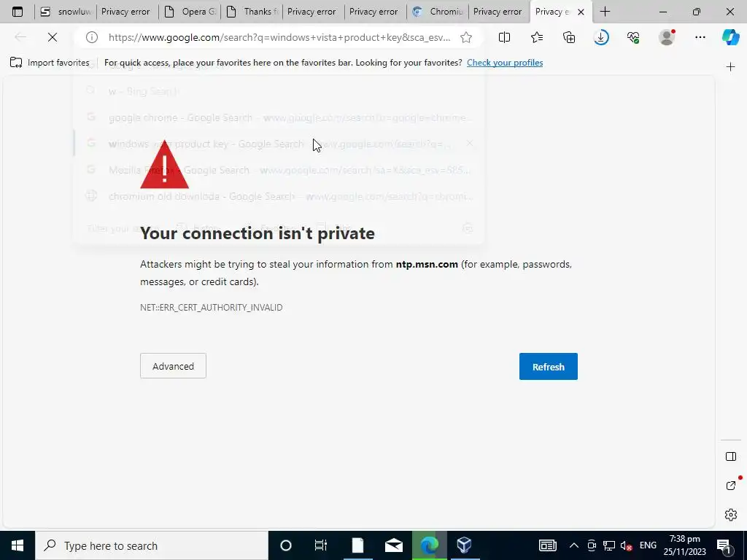Open the clock and calendar flyout
Viewport: 747px width, 560px height.
tap(684, 545)
